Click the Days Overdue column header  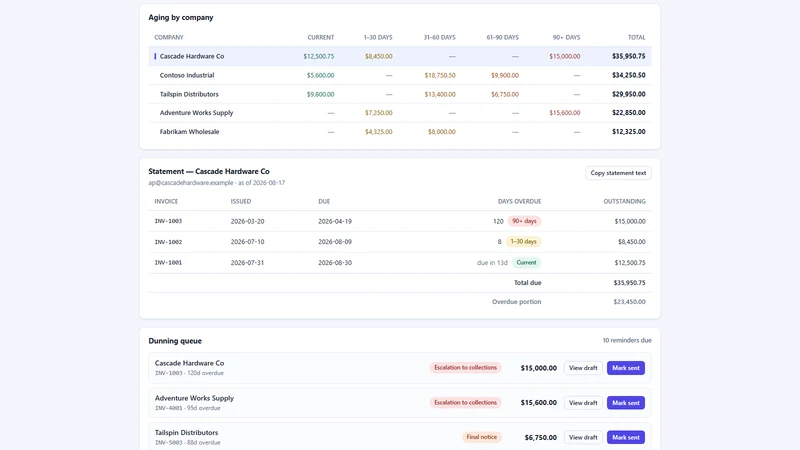[519, 202]
